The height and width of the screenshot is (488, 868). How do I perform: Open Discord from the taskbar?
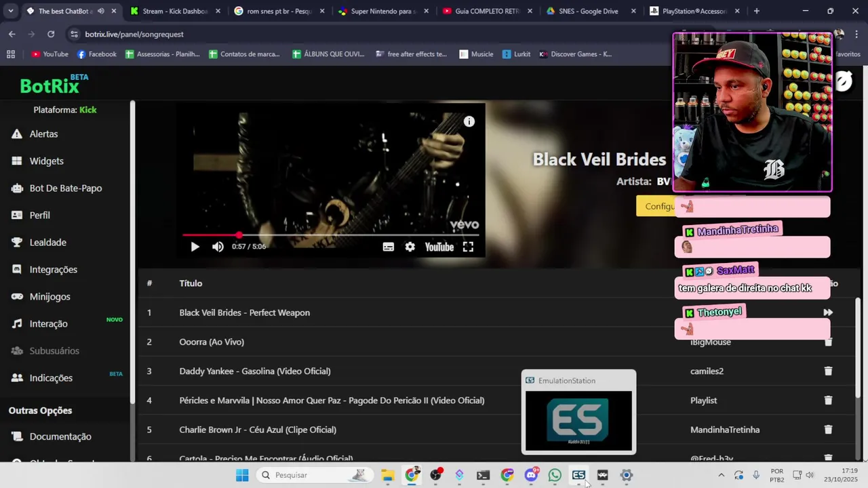tap(531, 475)
